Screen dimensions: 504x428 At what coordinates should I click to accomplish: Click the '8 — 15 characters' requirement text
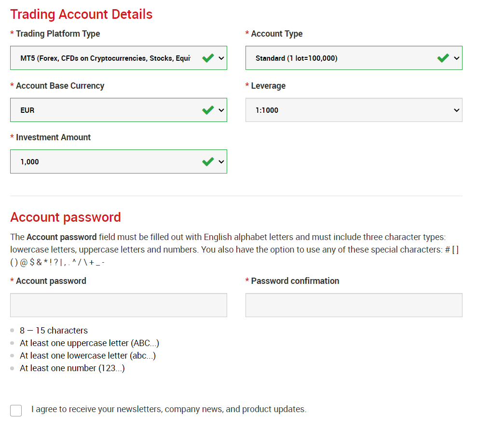(x=54, y=331)
